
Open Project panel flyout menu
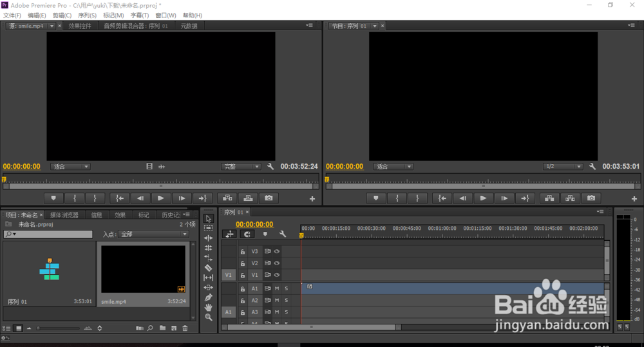pos(187,214)
